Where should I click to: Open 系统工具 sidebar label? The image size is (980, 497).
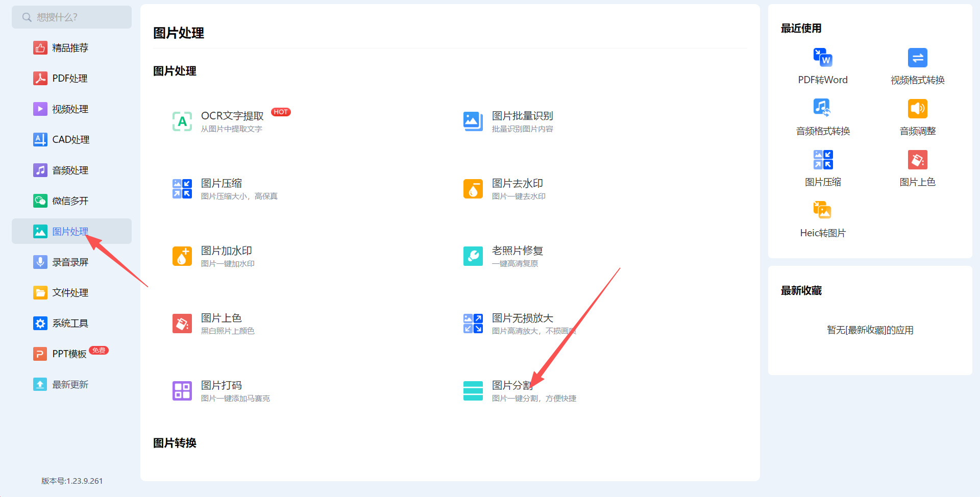[x=70, y=324]
